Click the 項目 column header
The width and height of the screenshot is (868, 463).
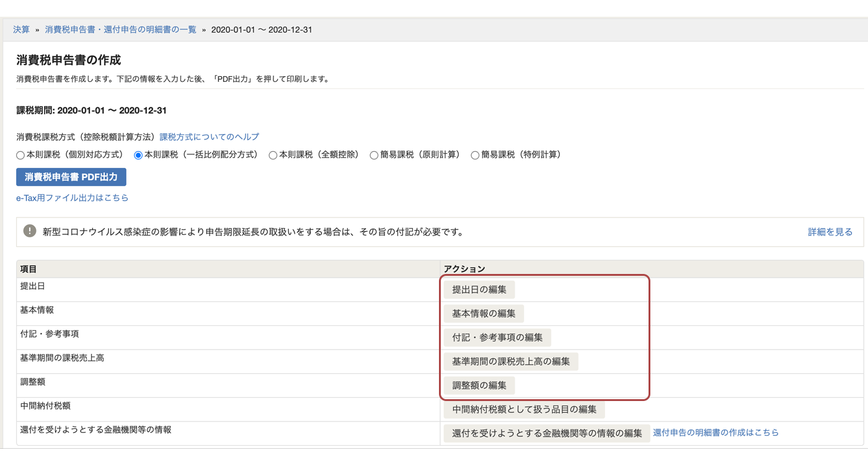pyautogui.click(x=29, y=269)
